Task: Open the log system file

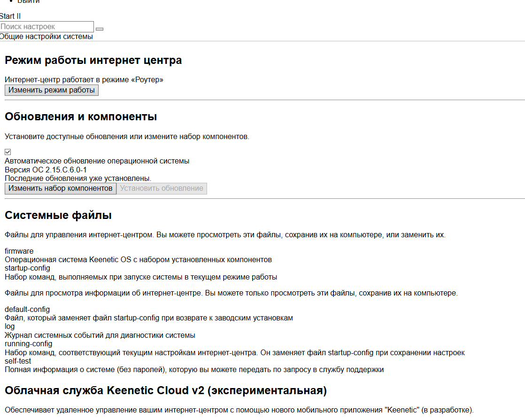Action: coord(10,327)
